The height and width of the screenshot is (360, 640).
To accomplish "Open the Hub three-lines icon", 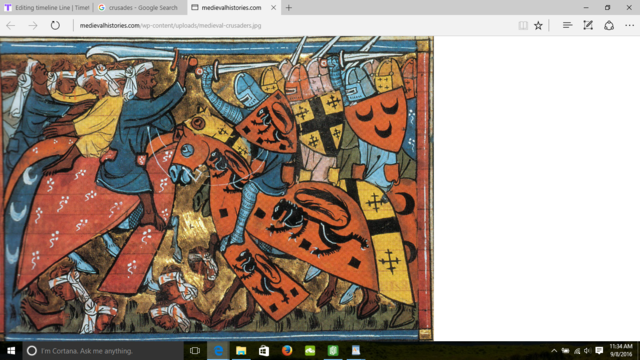I will (567, 25).
